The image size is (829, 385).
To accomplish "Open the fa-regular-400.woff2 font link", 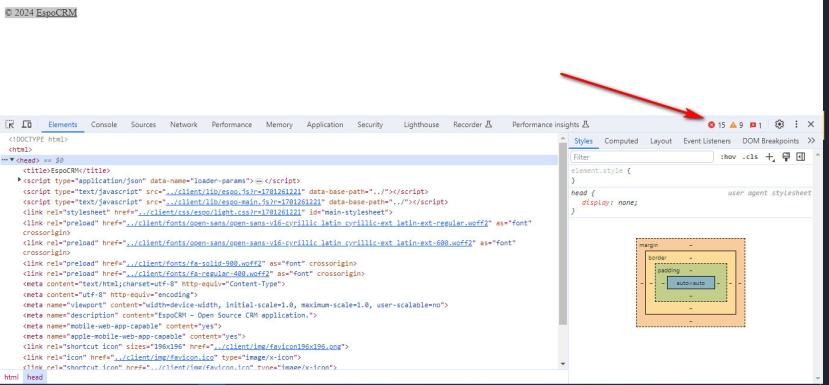I will pos(198,274).
